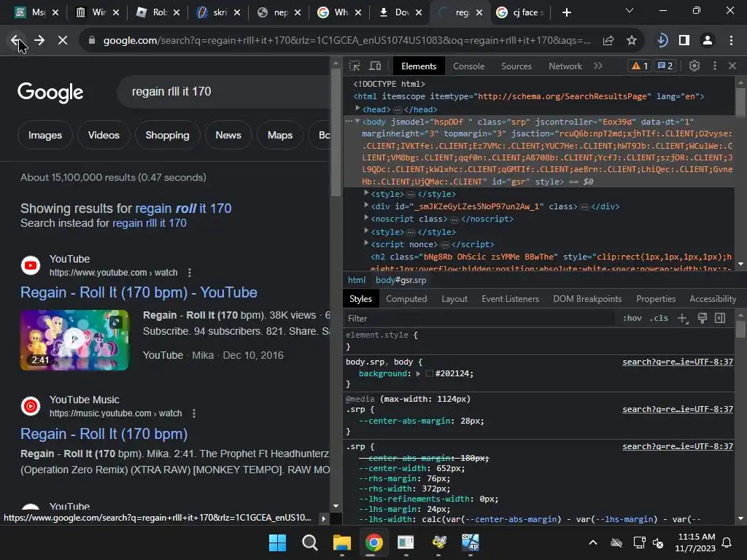747x560 pixels.
Task: Play the My Little Pony video thumbnail
Action: (x=74, y=340)
